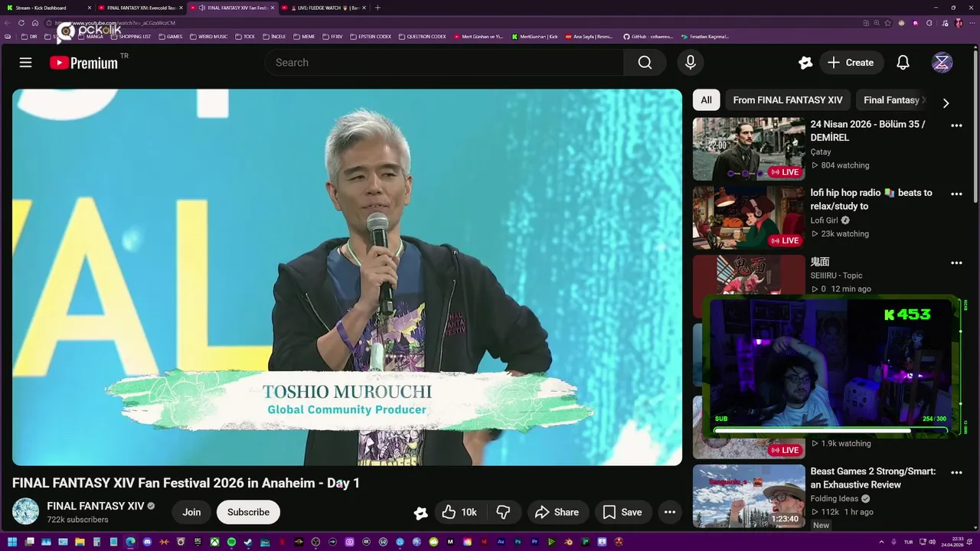Image resolution: width=980 pixels, height=551 pixels.
Task: Click the video player to pause
Action: click(x=347, y=277)
